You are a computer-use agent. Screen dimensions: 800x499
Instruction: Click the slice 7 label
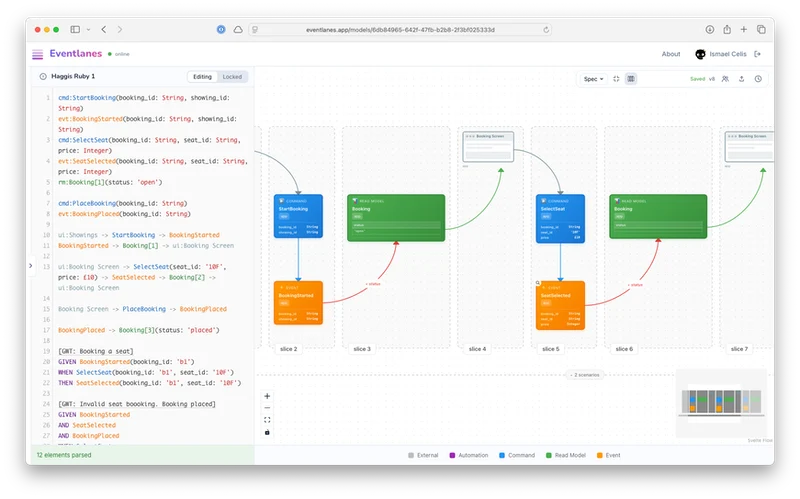(739, 349)
